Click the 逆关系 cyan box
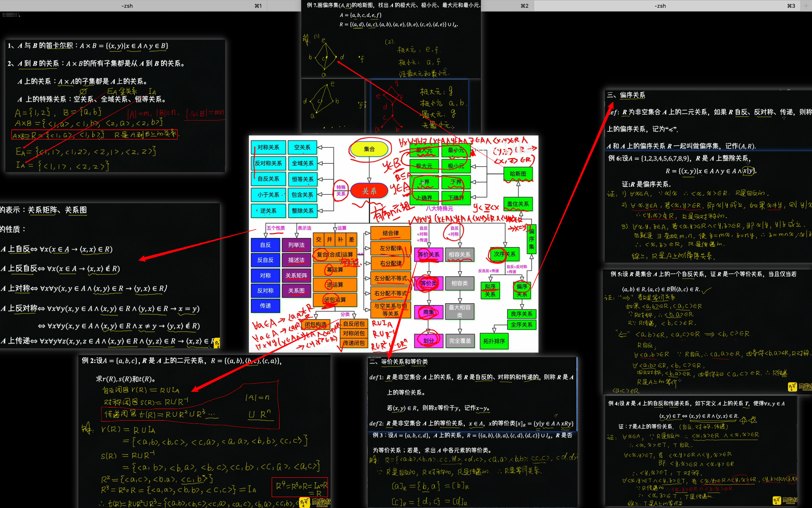 [x=268, y=211]
